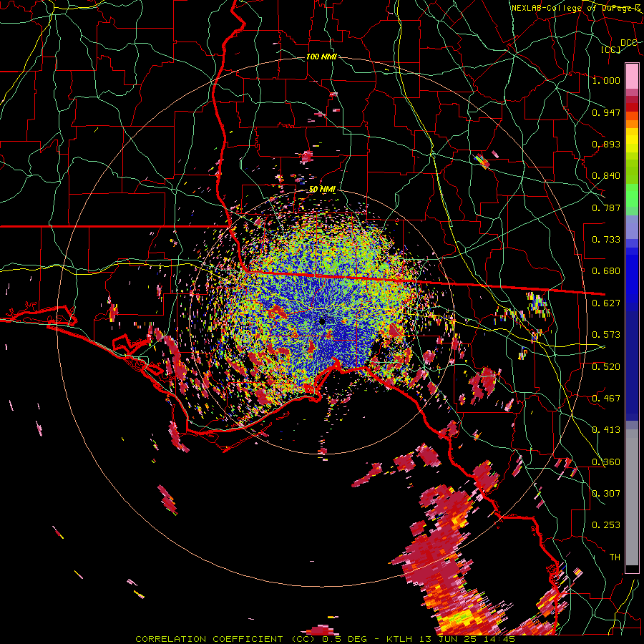Click the 0.413 scale value
Screen dimensions: 644x644
[x=606, y=430]
